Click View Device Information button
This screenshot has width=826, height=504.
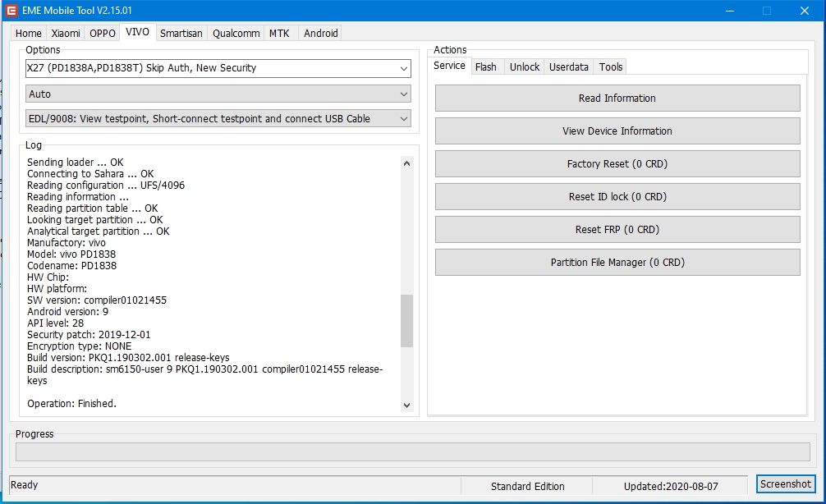tap(617, 131)
